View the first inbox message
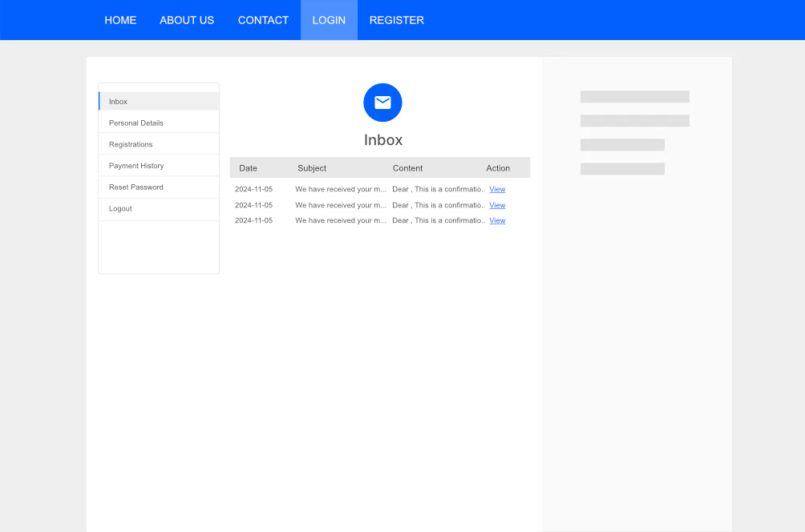This screenshot has height=532, width=805. tap(497, 190)
